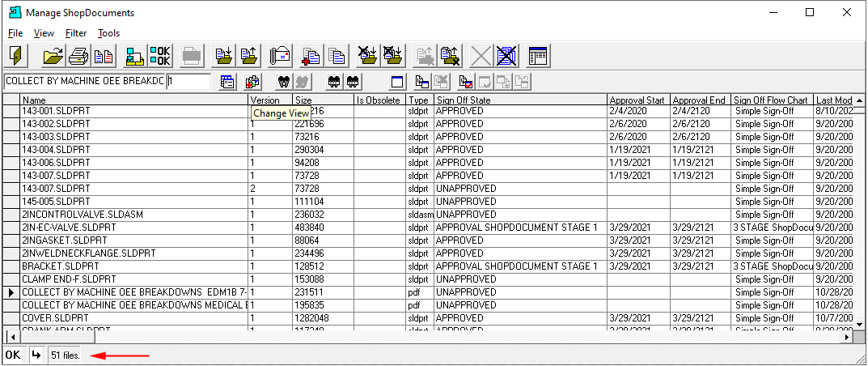Click the crossed blue documents icon
This screenshot has height=366, width=868.
coord(506,55)
